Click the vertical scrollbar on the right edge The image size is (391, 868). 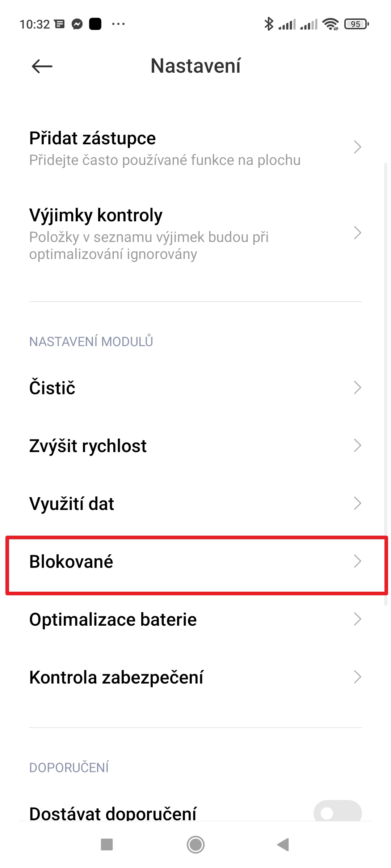386,384
